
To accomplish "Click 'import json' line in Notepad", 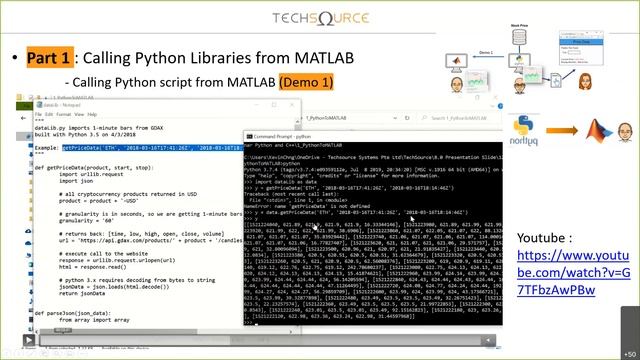I will (x=76, y=180).
